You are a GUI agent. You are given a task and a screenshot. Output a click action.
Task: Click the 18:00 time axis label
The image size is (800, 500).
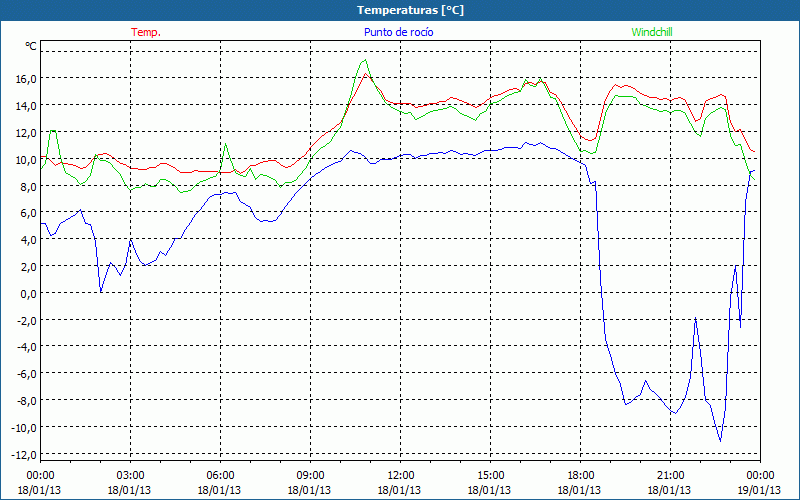[x=580, y=476]
